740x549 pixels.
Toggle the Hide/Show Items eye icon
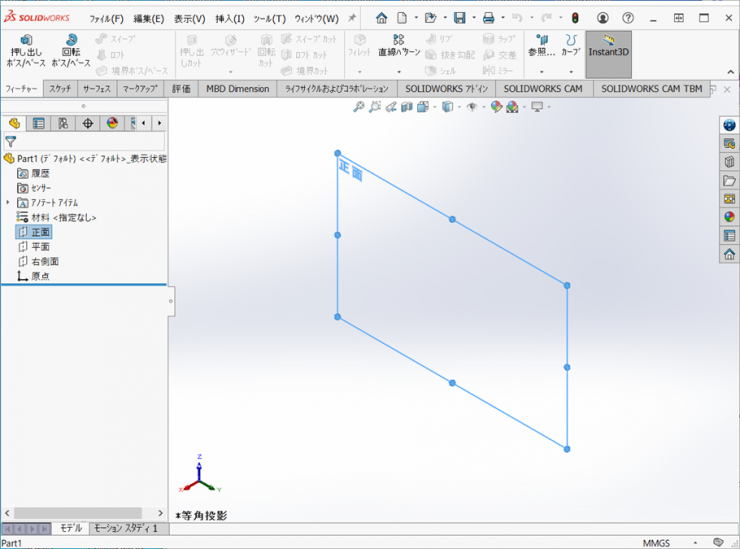point(471,107)
